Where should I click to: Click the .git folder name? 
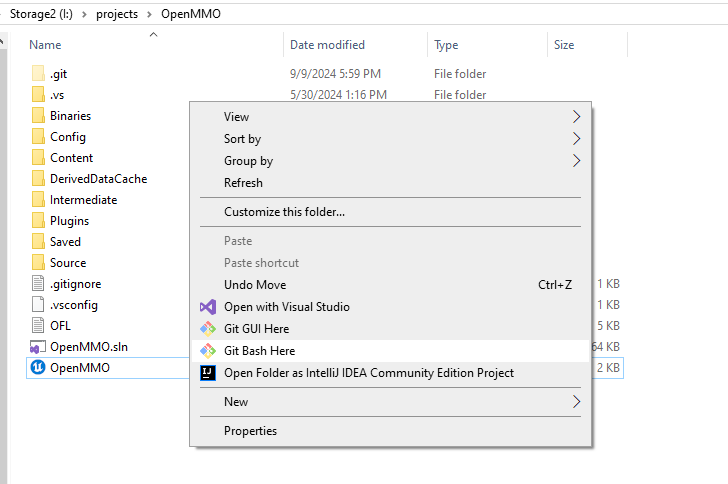click(x=58, y=74)
